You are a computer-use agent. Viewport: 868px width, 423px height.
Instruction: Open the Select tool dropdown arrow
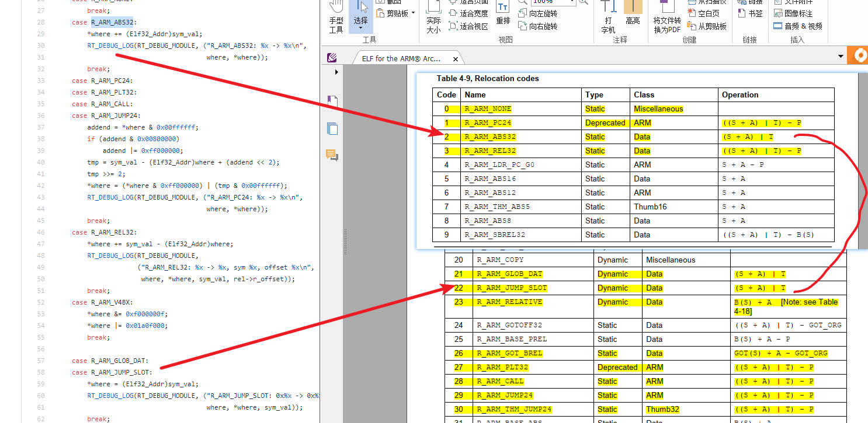click(361, 28)
